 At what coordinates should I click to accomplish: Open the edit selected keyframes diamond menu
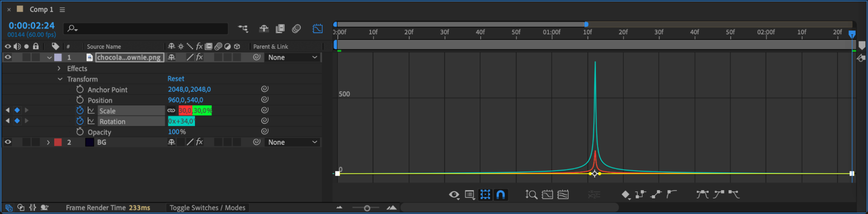[626, 195]
